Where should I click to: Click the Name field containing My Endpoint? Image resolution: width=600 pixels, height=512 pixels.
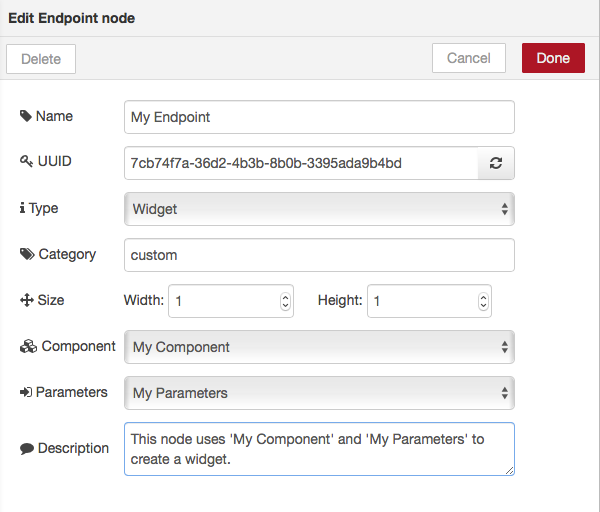click(319, 117)
